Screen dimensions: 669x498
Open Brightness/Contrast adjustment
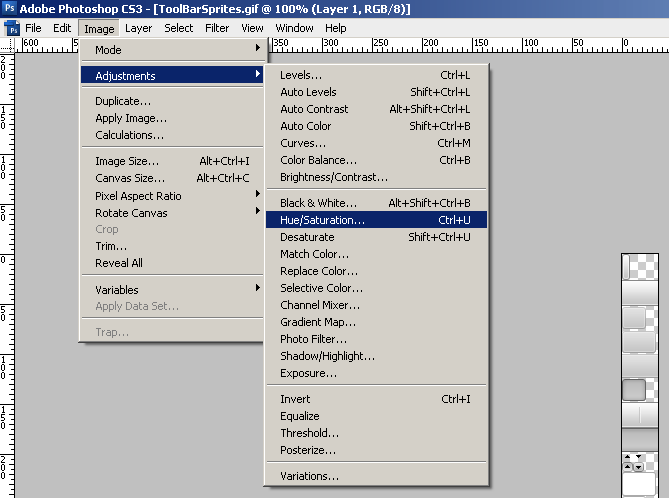tap(333, 177)
